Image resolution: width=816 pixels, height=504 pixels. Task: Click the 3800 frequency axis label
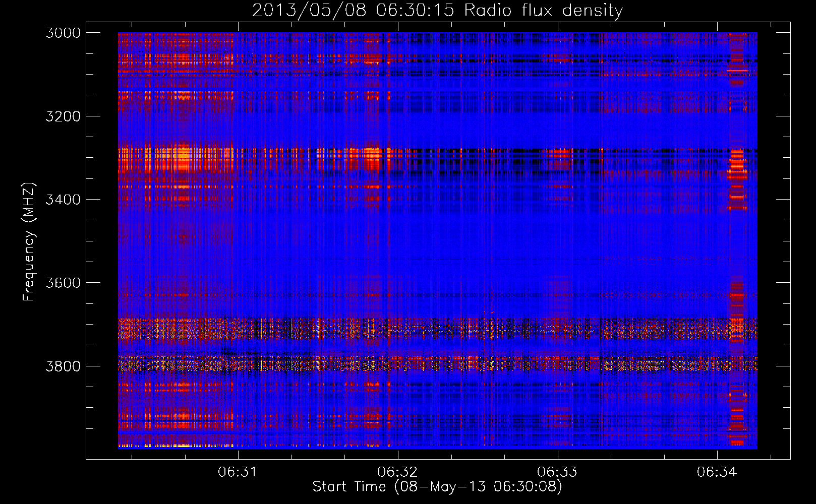tap(63, 366)
